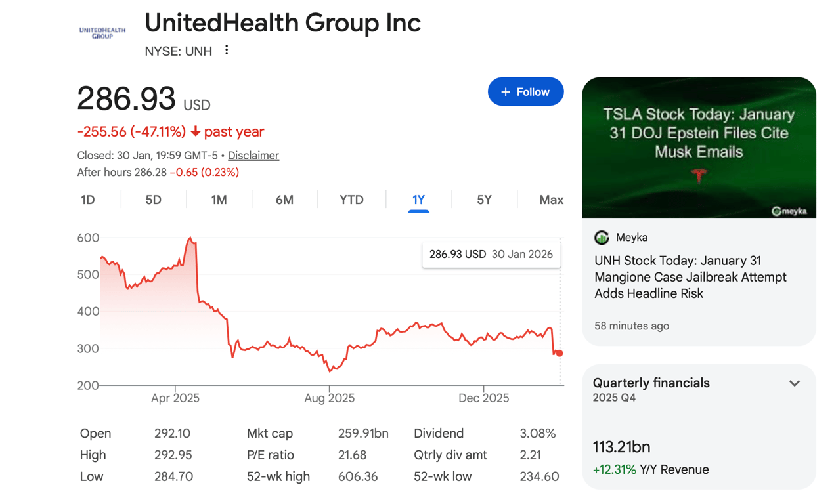
Task: Select the Max time range
Action: coord(551,200)
